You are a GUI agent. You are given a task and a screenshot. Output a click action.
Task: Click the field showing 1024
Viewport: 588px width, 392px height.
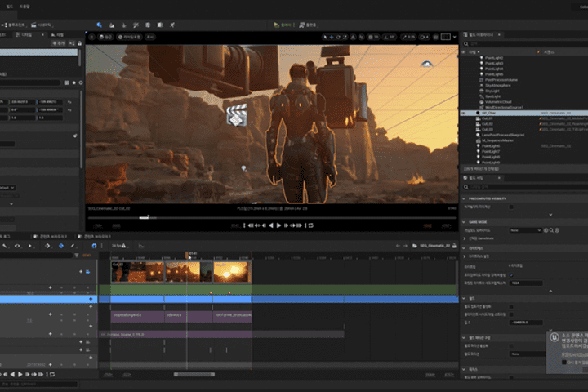point(526,283)
